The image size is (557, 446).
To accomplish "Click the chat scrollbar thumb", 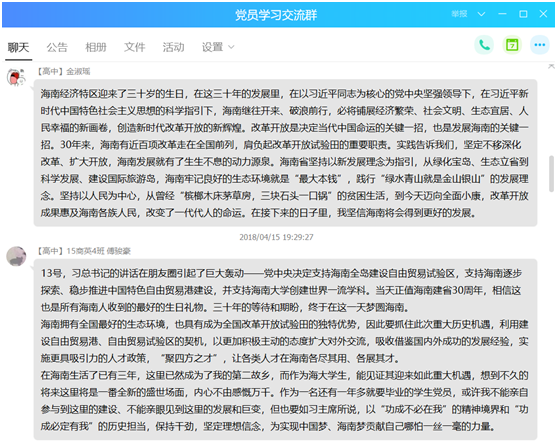I will (551, 174).
